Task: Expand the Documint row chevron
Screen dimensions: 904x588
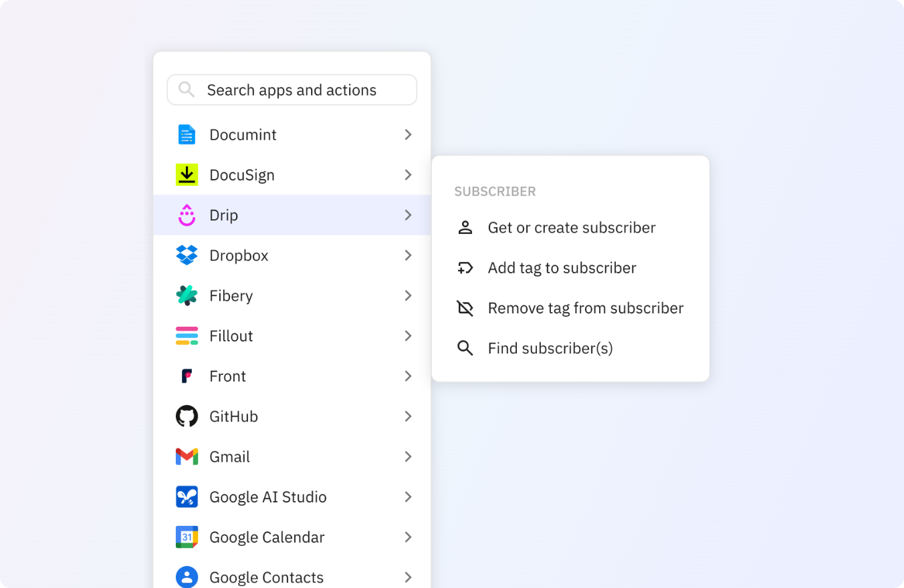Action: pyautogui.click(x=408, y=134)
